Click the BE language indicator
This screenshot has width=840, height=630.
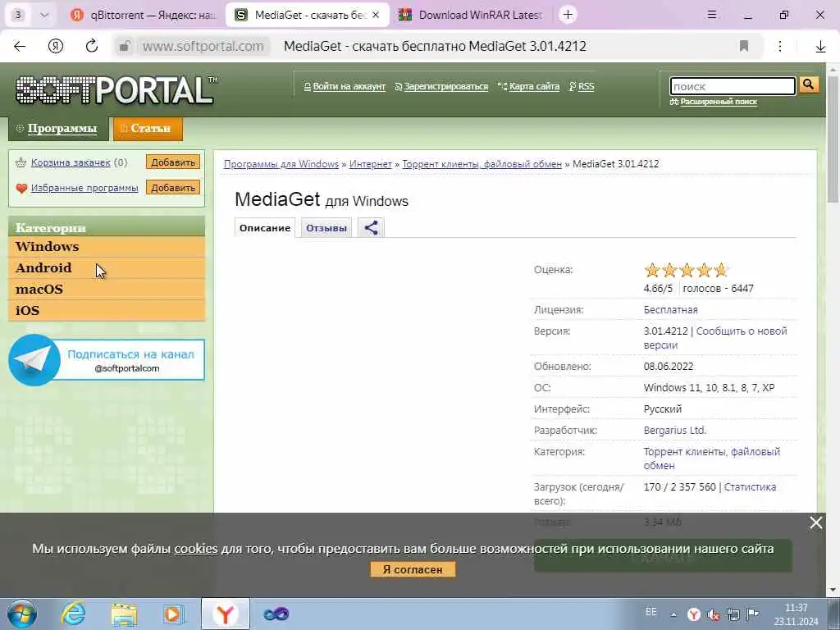[x=651, y=612]
